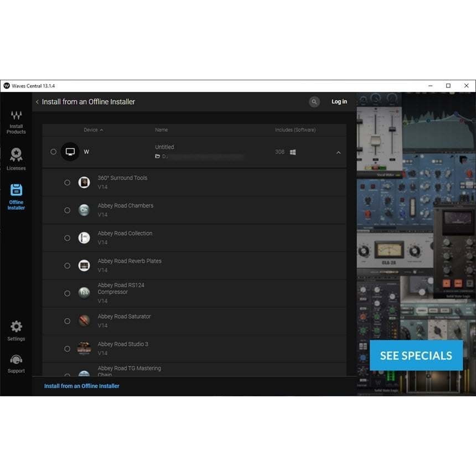Viewport: 476px width, 476px height.
Task: Click the SEE SPECIALS banner button
Action: click(416, 355)
